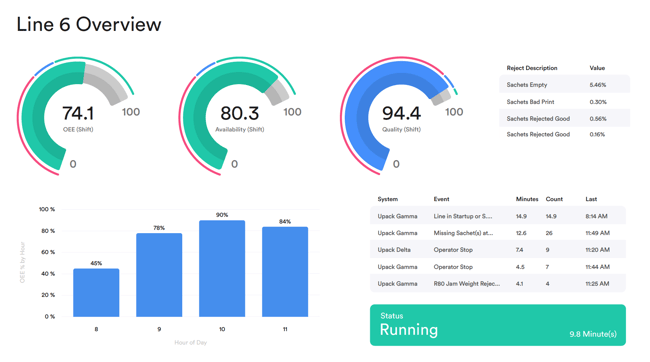Select the hour 9 bar at 78%
The height and width of the screenshot is (362, 650).
[159, 275]
